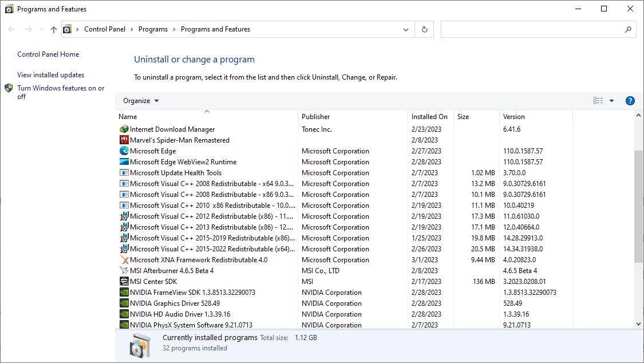Click the refresh button beside address bar
The image size is (644, 363).
[424, 29]
